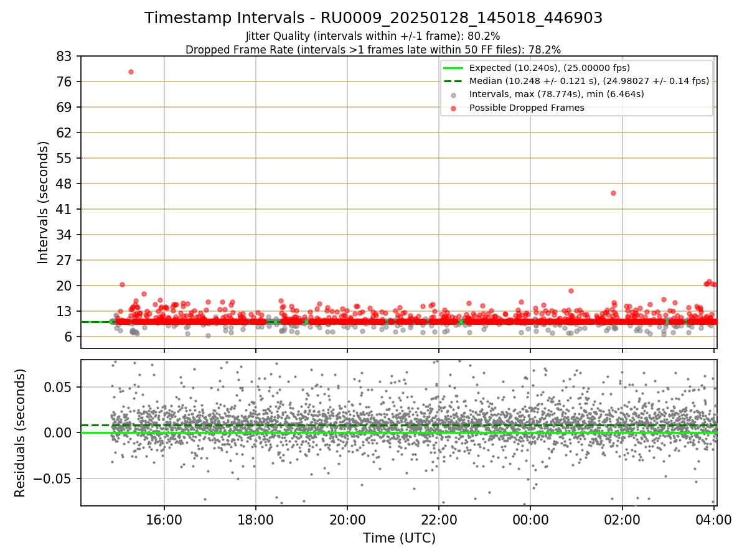Click the '00:00' x-axis tick label
Image resolution: width=747 pixels, height=560 pixels.
pyautogui.click(x=530, y=520)
